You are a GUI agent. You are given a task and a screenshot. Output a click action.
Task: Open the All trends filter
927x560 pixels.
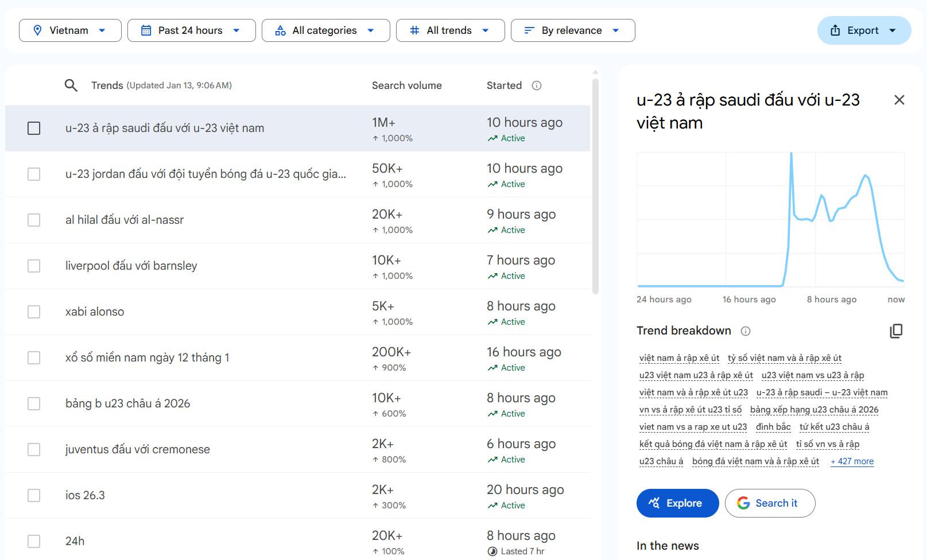450,30
